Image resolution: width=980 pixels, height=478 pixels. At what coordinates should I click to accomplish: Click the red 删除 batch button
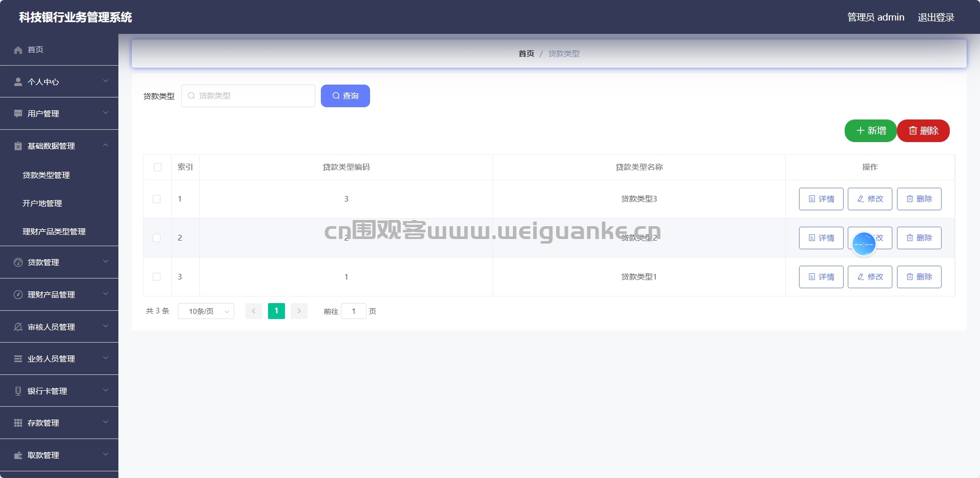pyautogui.click(x=924, y=131)
